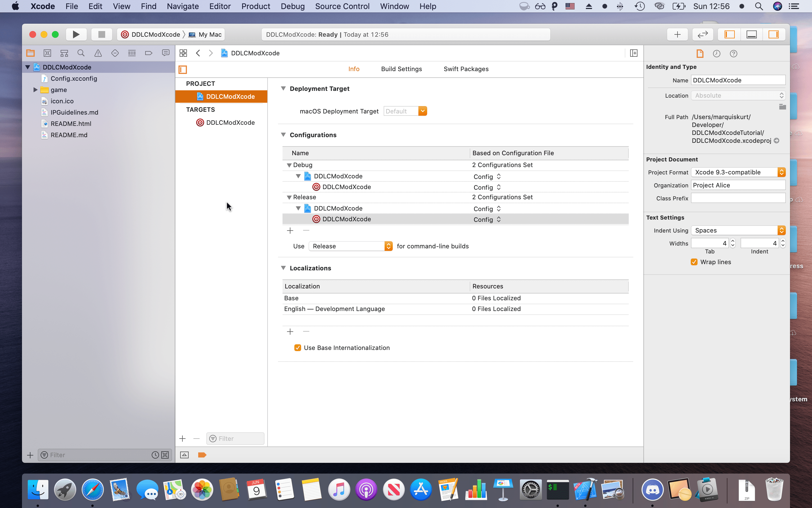Choose My Mac run destination
812x508 pixels.
[x=205, y=34]
